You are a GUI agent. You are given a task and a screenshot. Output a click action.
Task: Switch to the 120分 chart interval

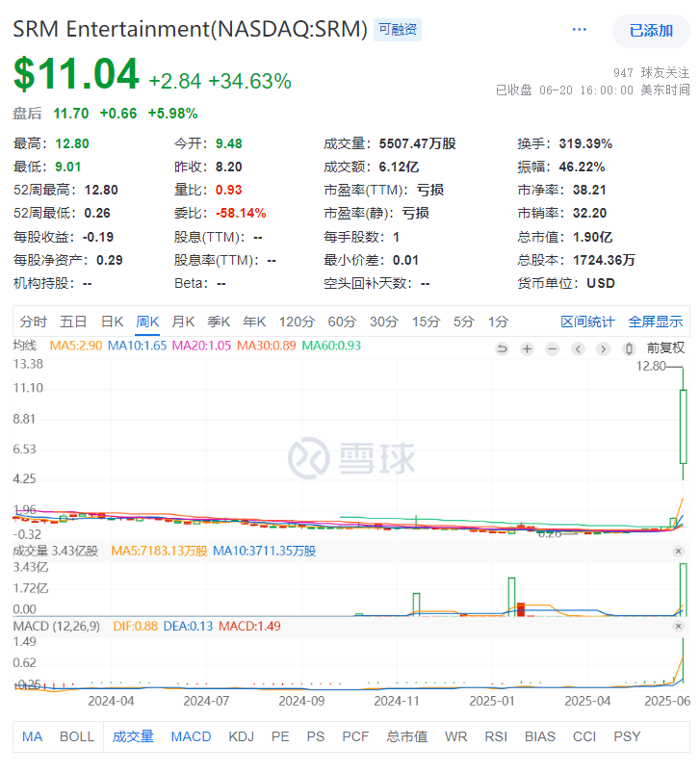point(297,322)
